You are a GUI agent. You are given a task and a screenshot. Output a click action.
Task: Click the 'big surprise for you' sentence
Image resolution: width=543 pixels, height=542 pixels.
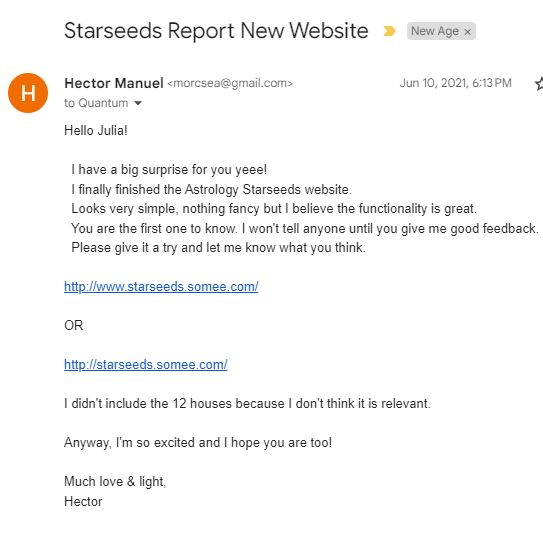point(169,170)
